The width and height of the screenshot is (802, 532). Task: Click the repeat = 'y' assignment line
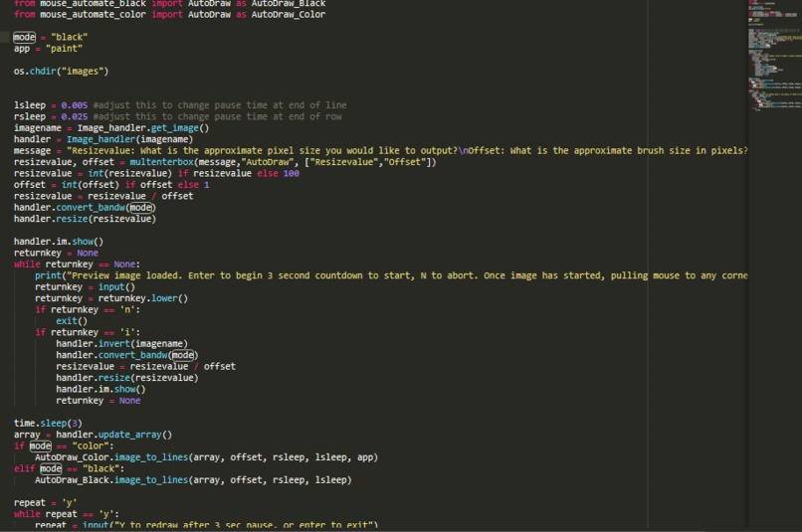click(x=46, y=503)
